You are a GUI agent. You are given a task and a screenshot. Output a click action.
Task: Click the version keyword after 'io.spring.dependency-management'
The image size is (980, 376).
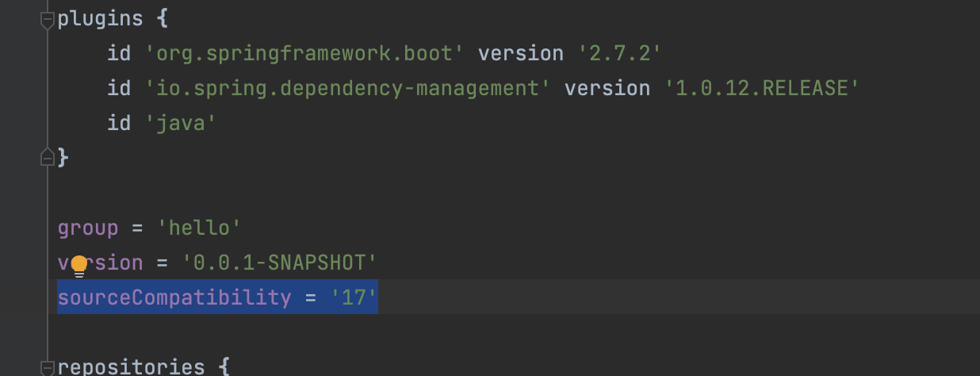608,89
